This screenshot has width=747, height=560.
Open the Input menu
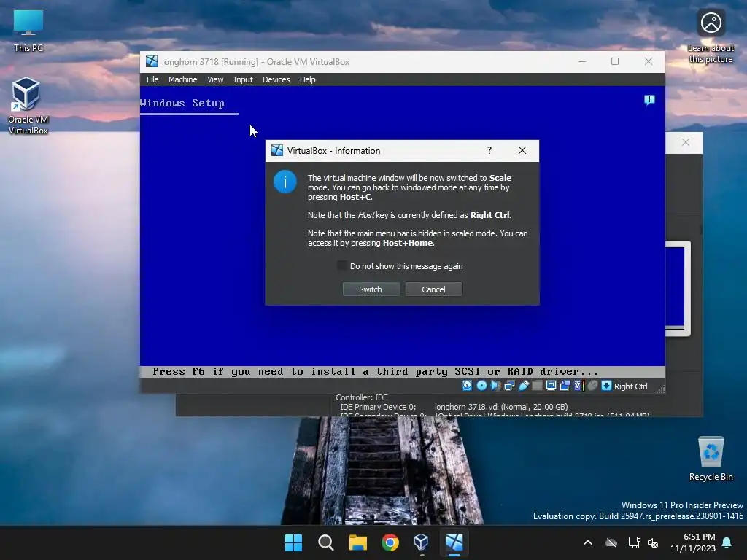(243, 79)
